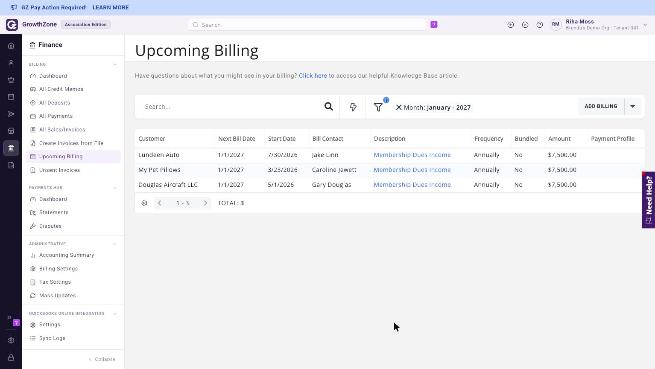The width and height of the screenshot is (655, 369).
Task: Expand the user account dropdown chevron
Action: pos(645,25)
